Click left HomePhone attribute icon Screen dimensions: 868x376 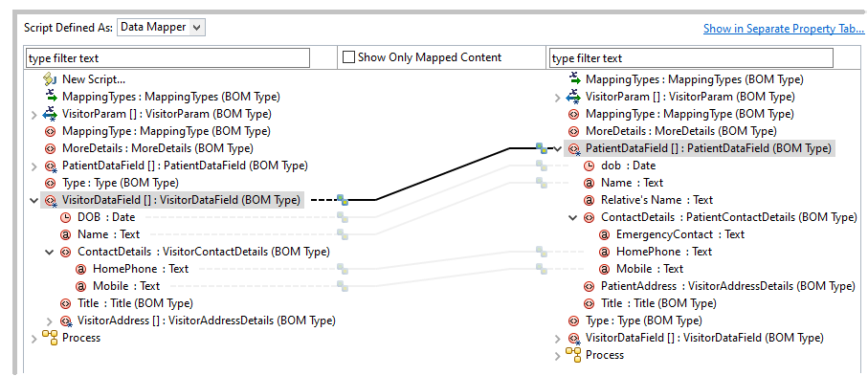tap(81, 269)
